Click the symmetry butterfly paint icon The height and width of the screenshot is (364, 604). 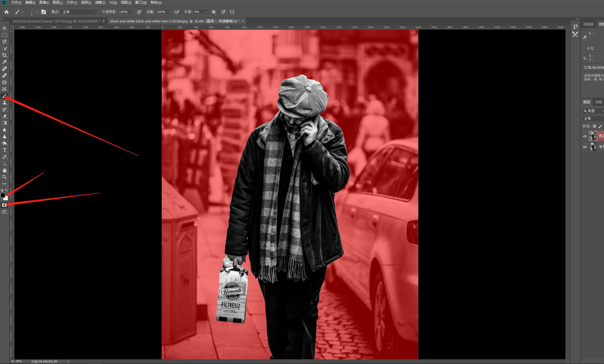coord(232,12)
